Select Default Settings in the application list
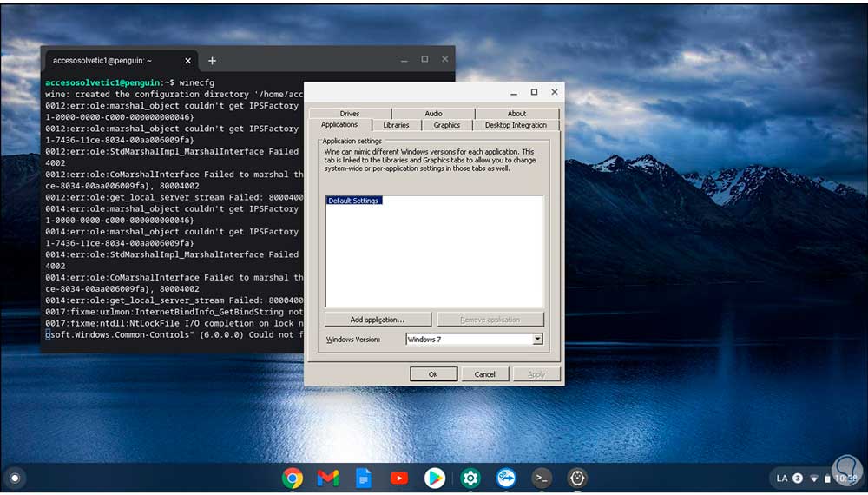The image size is (868, 495). (x=353, y=201)
